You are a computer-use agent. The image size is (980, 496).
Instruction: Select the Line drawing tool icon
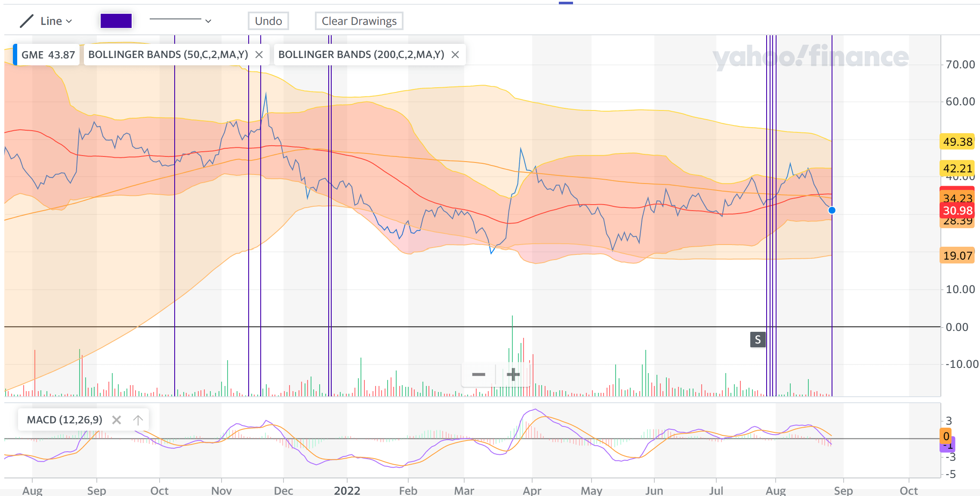click(x=27, y=20)
